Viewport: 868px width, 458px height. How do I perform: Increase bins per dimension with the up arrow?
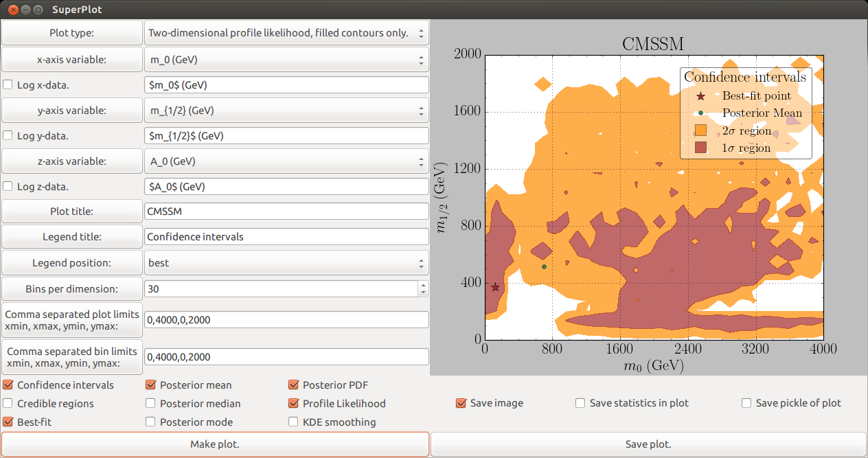point(423,285)
